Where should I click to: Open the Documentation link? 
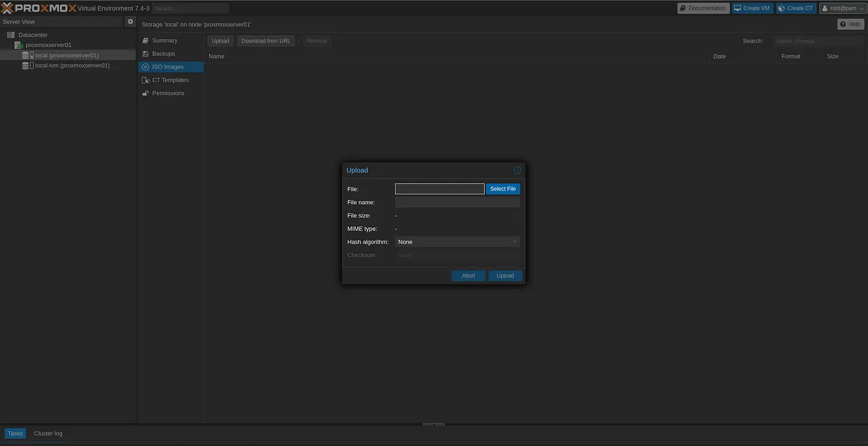[703, 8]
